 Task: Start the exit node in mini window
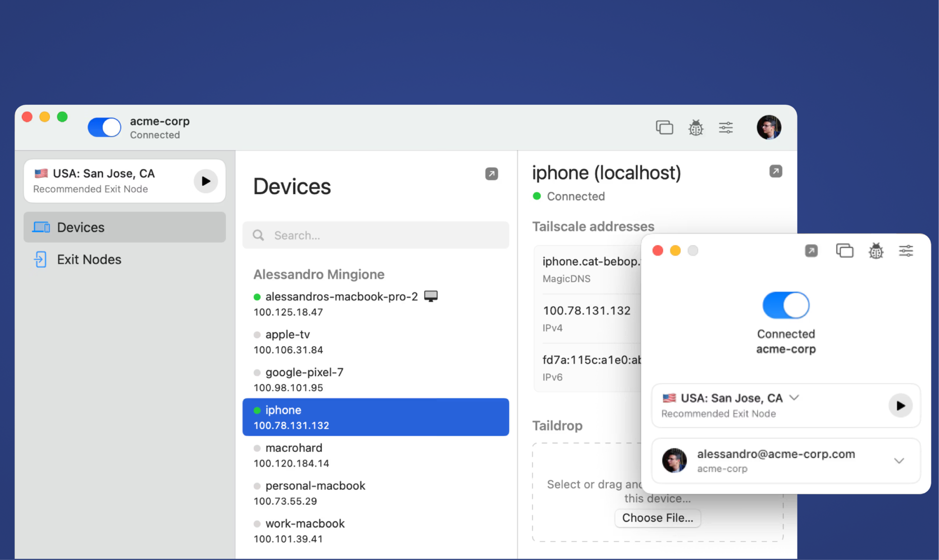901,406
